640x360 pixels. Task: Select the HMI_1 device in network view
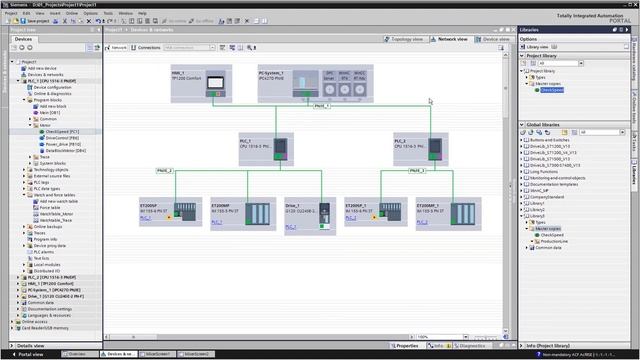(x=201, y=84)
